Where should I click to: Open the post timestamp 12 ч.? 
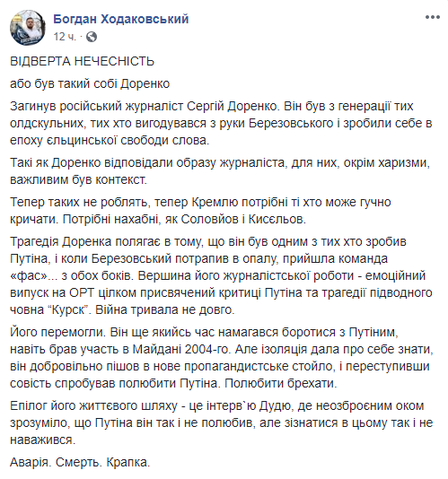click(65, 37)
